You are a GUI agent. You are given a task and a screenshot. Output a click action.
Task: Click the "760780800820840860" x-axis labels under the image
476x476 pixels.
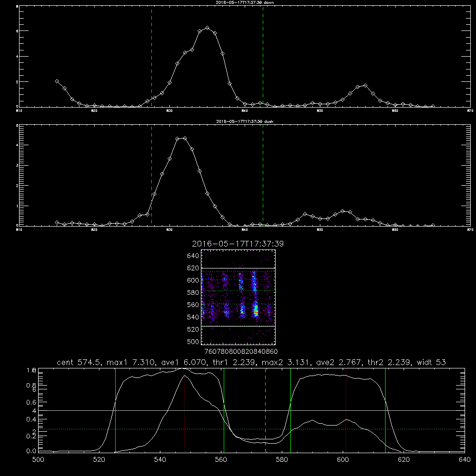(241, 352)
